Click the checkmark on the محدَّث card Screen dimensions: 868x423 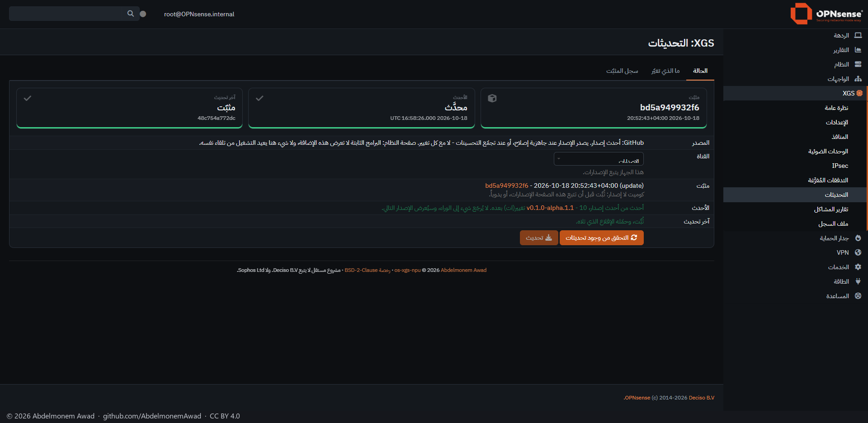coord(259,98)
